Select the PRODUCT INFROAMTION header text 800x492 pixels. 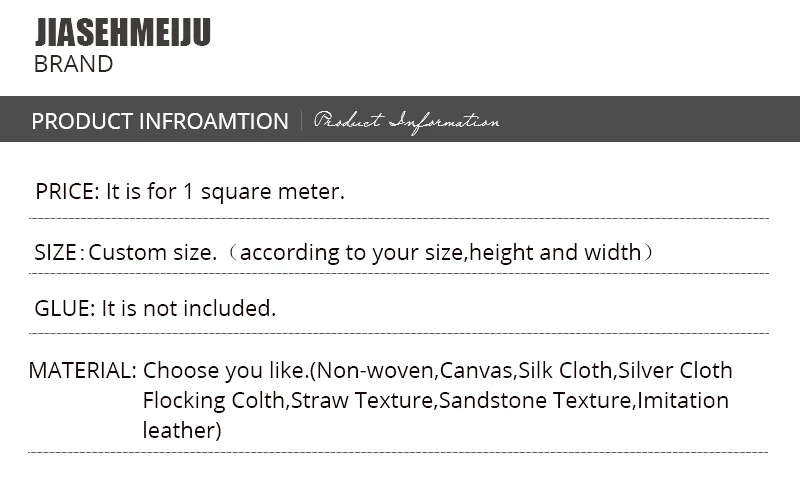point(160,121)
